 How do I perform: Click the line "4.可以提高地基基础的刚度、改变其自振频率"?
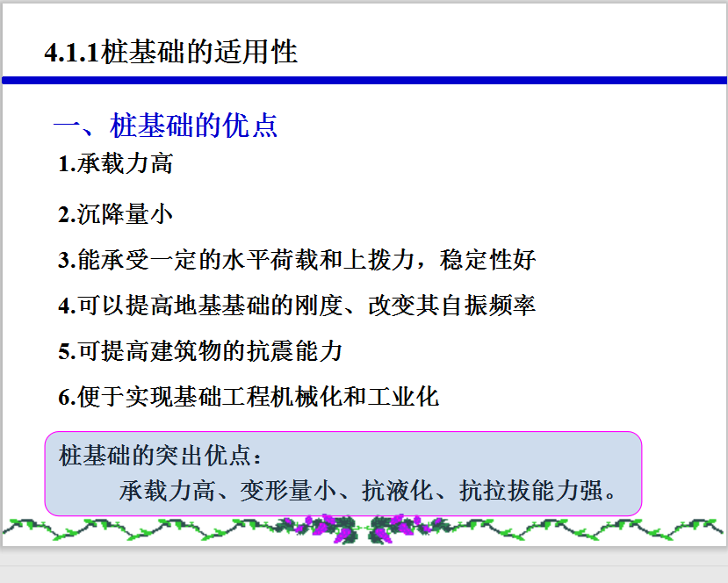click(297, 306)
